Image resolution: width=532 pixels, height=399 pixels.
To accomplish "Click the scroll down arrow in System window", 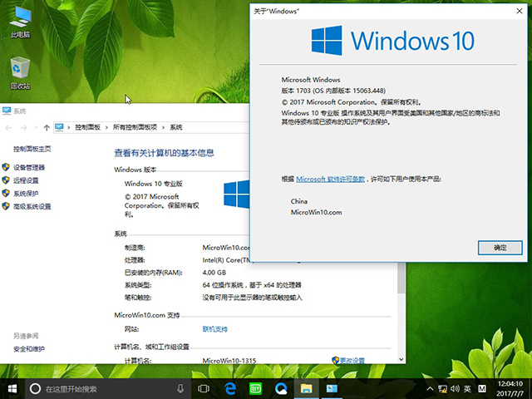I will click(x=401, y=359).
